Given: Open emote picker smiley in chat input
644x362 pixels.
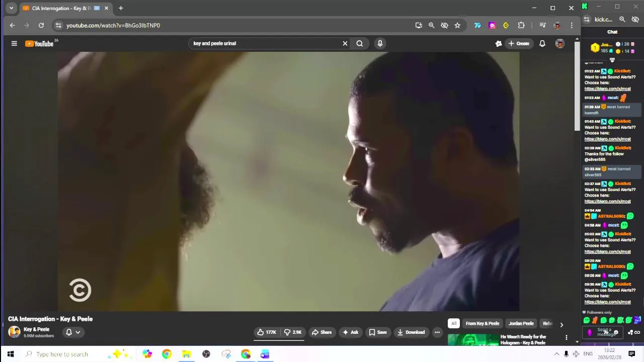Looking at the screenshot, I should [x=615, y=333].
